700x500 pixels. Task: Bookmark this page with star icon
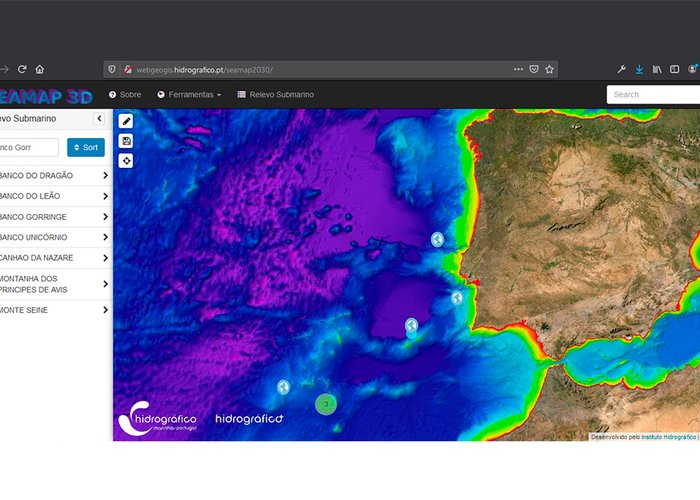coord(550,69)
